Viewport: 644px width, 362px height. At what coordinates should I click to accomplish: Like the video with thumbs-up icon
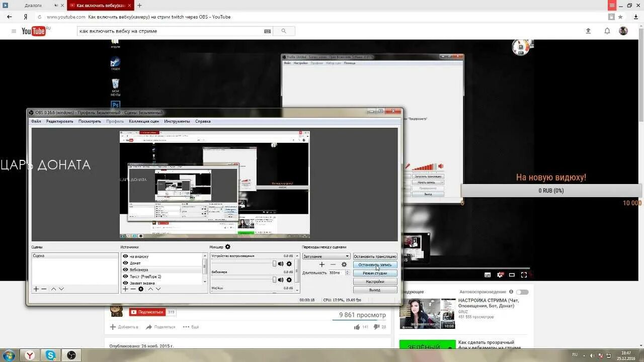pyautogui.click(x=357, y=327)
